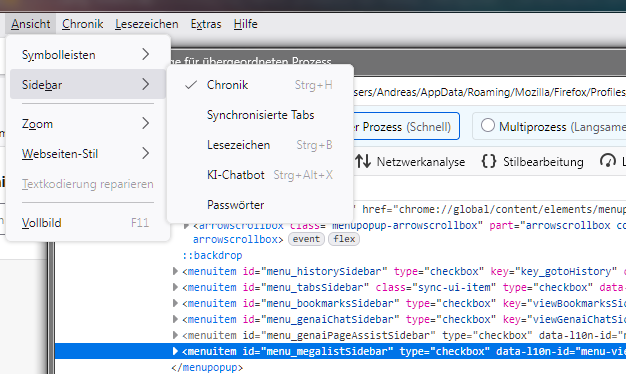
Task: Uncheck Chronik sidebar entry
Action: pos(260,85)
